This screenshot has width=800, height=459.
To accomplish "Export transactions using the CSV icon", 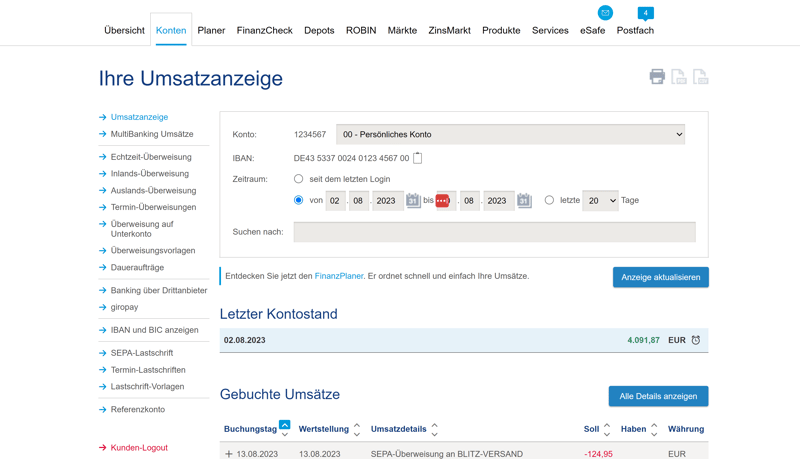I will 701,77.
